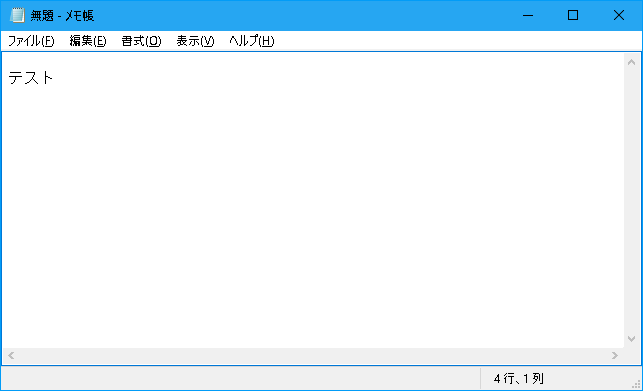The height and width of the screenshot is (391, 643).
Task: Minimize the メモ帳 window
Action: (528, 16)
